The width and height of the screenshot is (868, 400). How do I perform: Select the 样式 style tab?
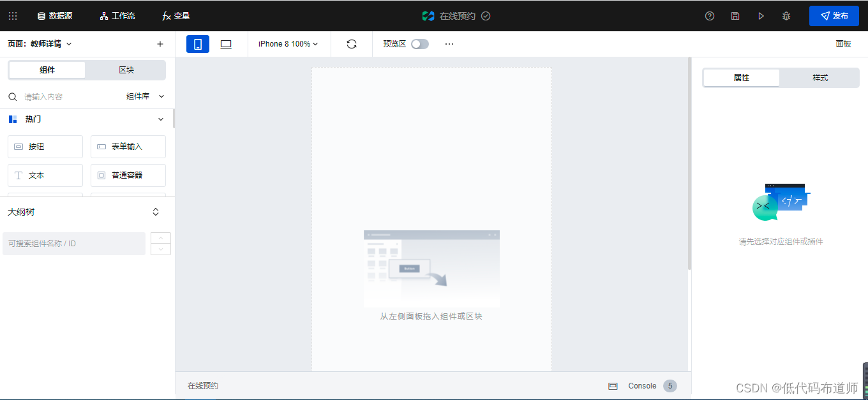pyautogui.click(x=820, y=78)
